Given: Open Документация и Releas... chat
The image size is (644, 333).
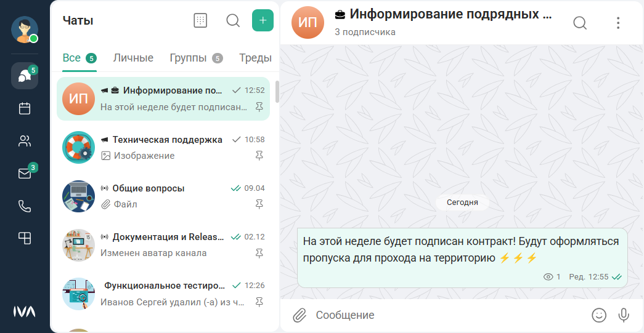Looking at the screenshot, I should click(163, 245).
